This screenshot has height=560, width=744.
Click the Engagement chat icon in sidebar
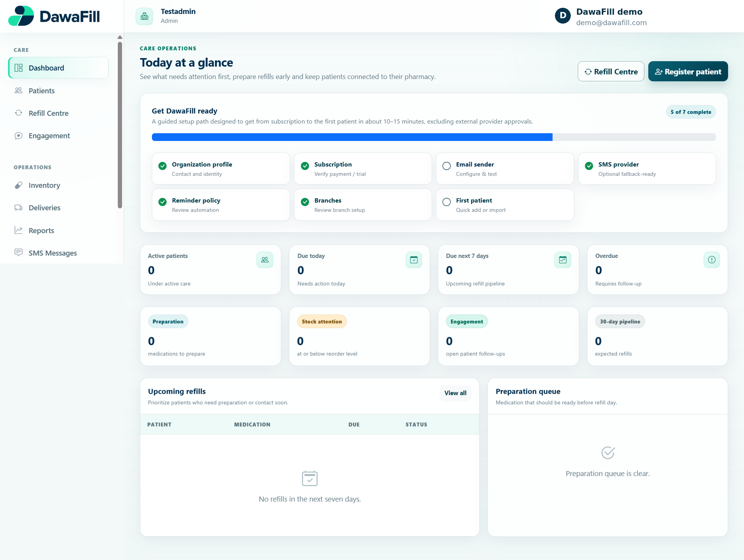19,136
